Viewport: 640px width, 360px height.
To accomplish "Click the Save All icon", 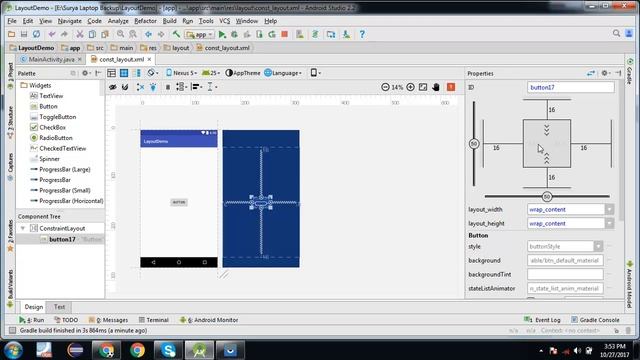I will 24,34.
